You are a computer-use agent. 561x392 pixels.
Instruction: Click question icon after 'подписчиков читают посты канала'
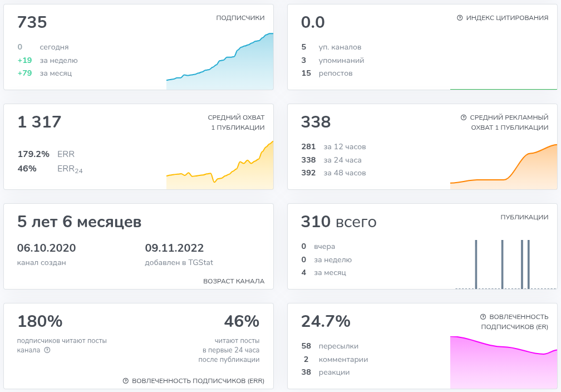(47, 350)
